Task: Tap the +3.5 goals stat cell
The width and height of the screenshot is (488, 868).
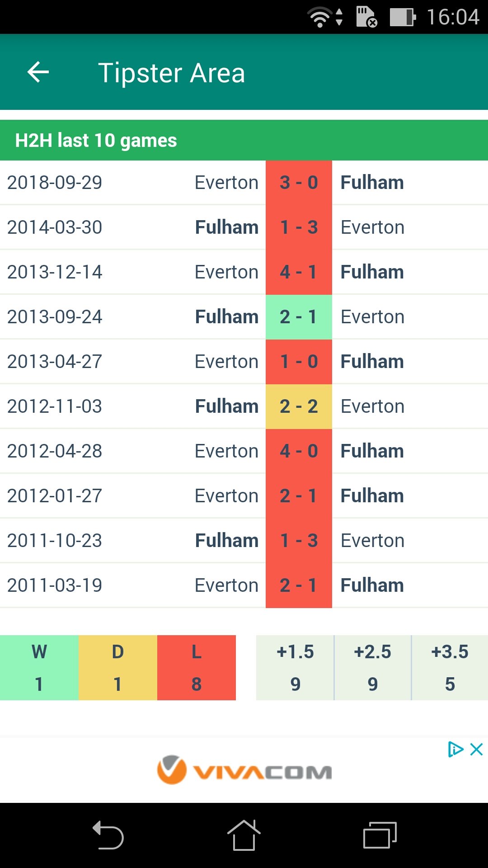Action: [x=450, y=668]
